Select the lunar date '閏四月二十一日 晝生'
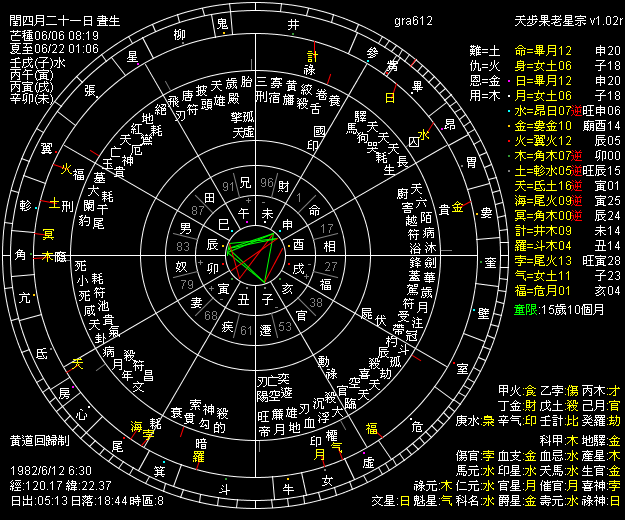The height and width of the screenshot is (520, 625). tap(65, 21)
